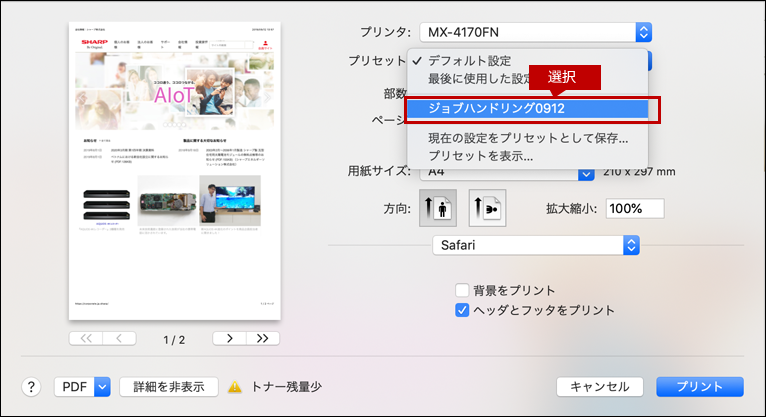Enable 背景をプリント checkbox
This screenshot has height=417, width=766.
coord(462,290)
